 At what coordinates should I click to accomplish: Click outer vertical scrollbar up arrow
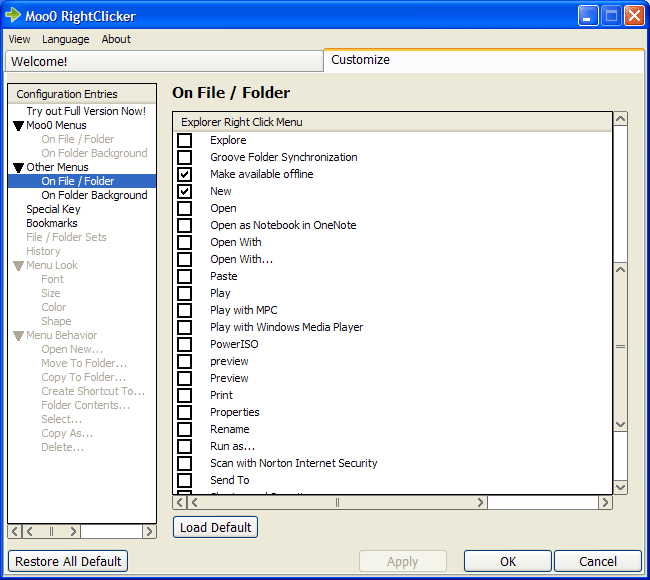[x=621, y=119]
